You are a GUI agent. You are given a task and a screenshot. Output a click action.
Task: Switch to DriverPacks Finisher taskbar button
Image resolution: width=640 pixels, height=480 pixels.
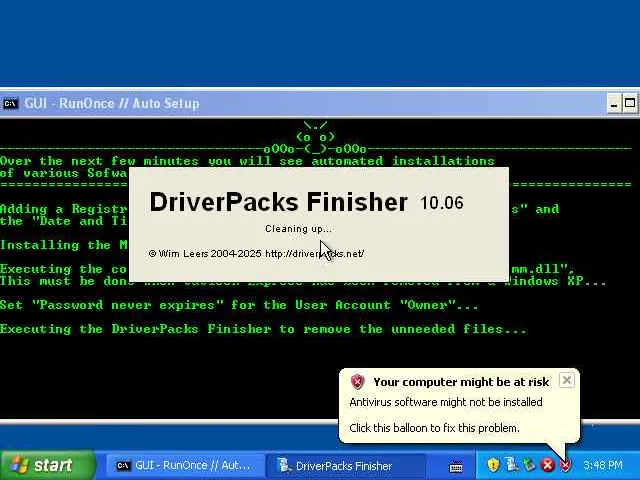[x=345, y=466]
